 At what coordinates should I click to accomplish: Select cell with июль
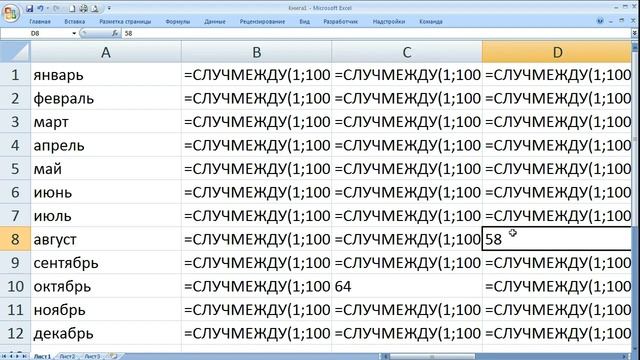[106, 216]
